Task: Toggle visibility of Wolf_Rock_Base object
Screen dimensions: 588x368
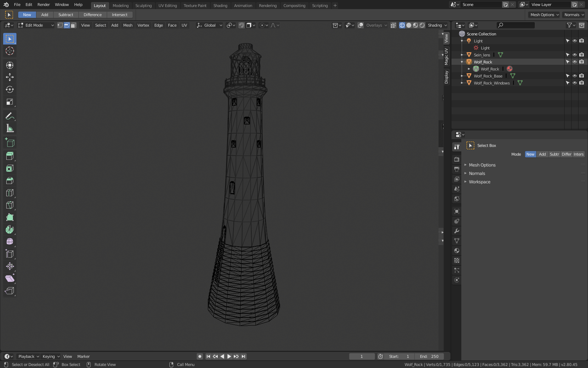Action: [x=574, y=76]
